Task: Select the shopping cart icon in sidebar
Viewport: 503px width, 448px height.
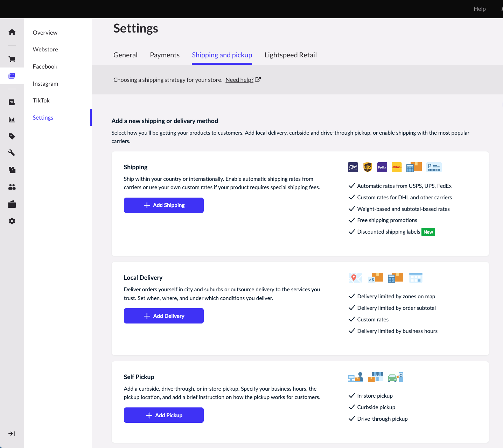Action: pyautogui.click(x=12, y=59)
